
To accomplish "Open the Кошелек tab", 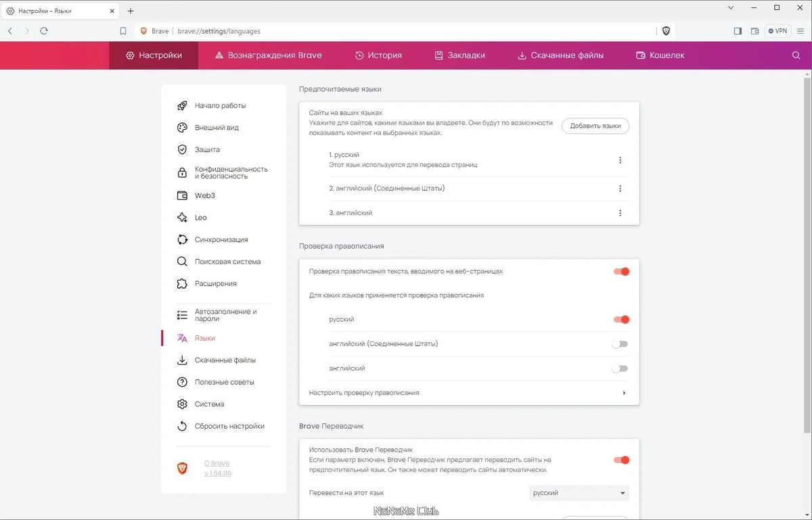I will point(660,55).
